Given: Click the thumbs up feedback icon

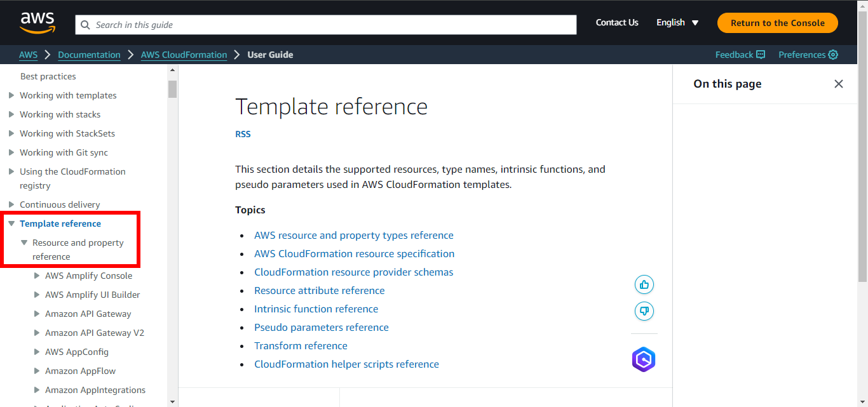Looking at the screenshot, I should [644, 284].
